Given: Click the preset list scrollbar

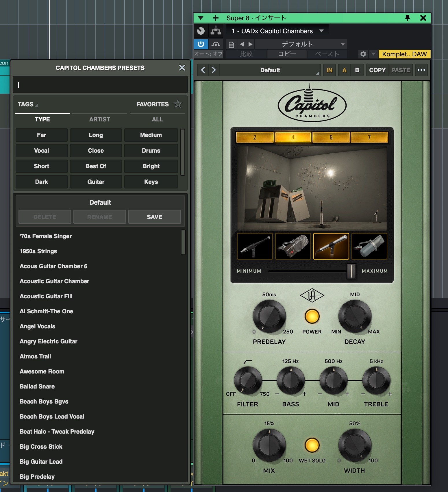Looking at the screenshot, I should (183, 242).
